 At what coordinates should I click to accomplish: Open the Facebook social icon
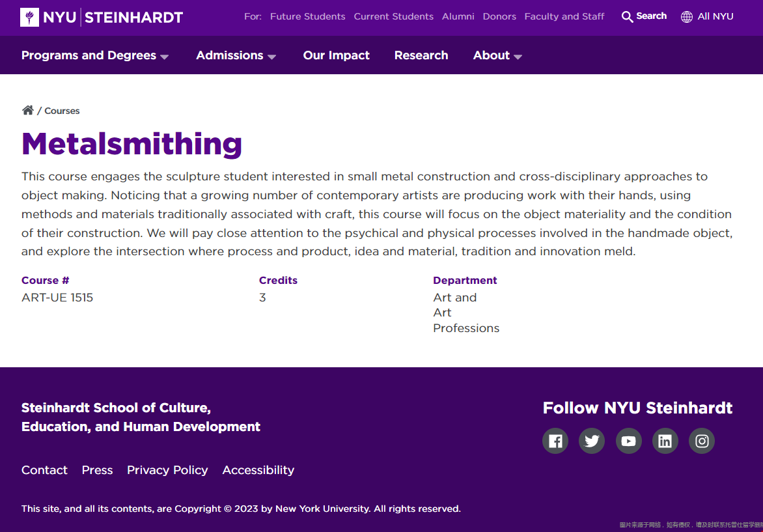click(x=555, y=441)
